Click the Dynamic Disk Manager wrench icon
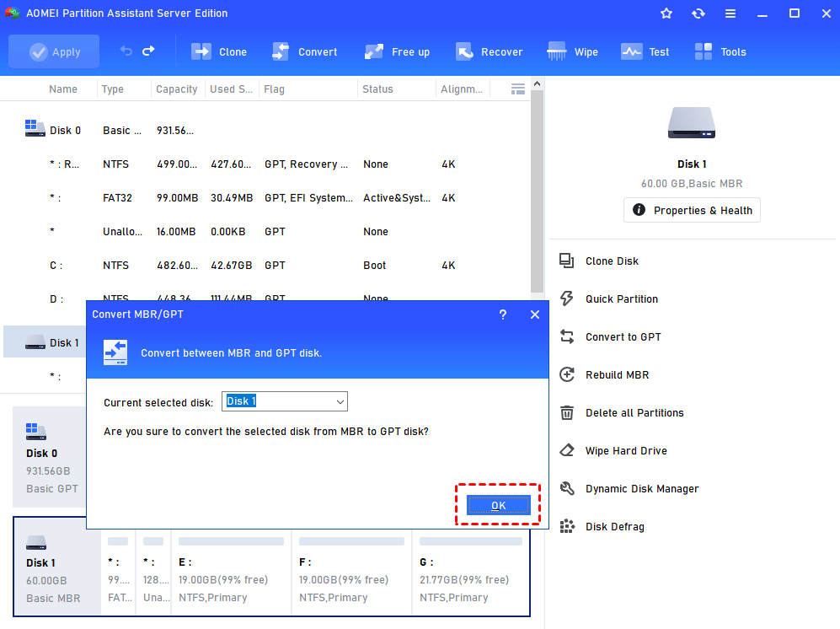 [x=567, y=488]
